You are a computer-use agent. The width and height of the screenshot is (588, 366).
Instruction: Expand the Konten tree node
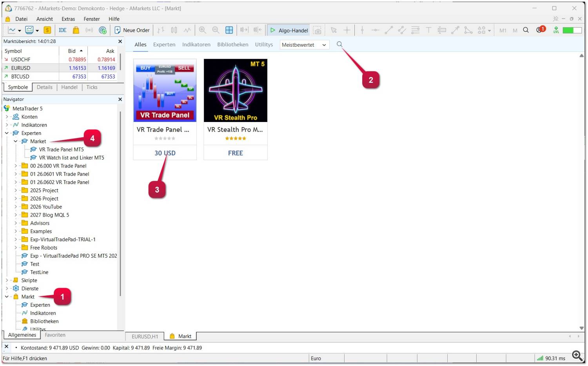(x=7, y=117)
